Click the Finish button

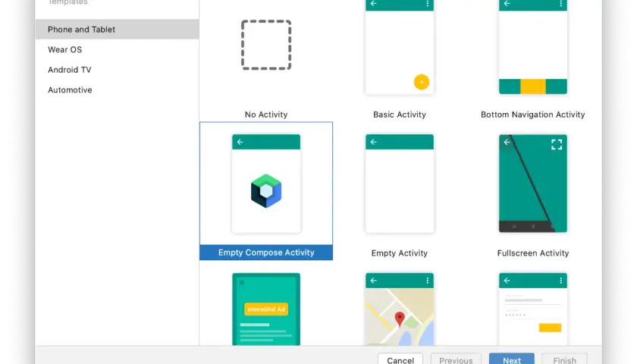[564, 359]
